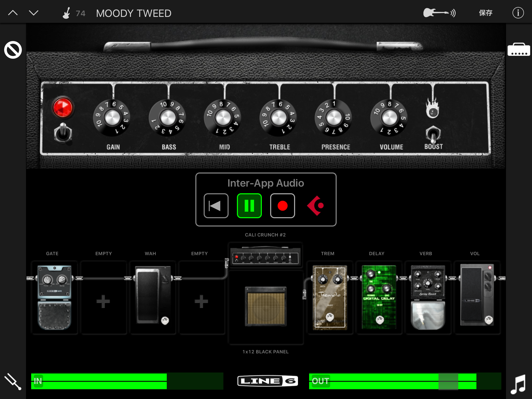Go to previous preset with up chevron
The width and height of the screenshot is (532, 399).
(x=13, y=13)
